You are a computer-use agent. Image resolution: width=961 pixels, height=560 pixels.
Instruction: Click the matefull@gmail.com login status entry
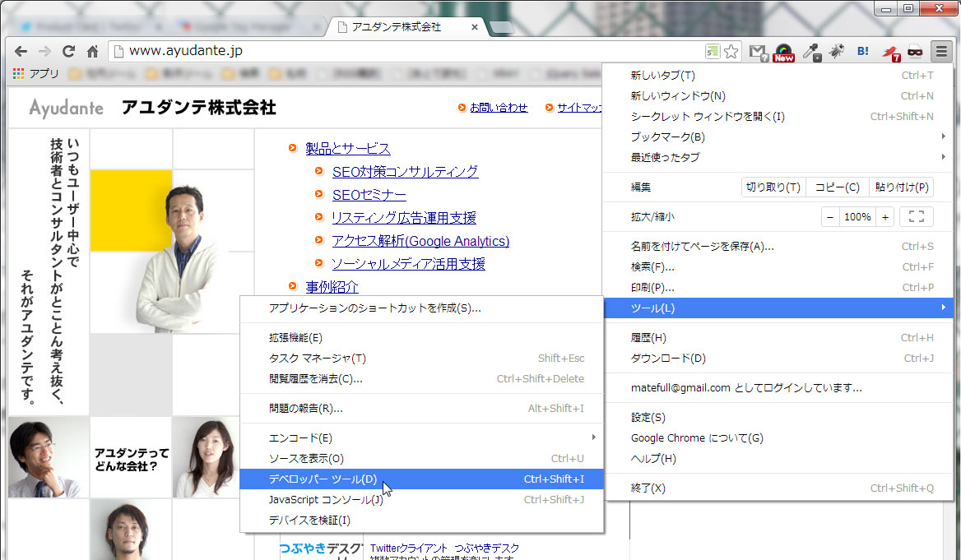(x=778, y=388)
